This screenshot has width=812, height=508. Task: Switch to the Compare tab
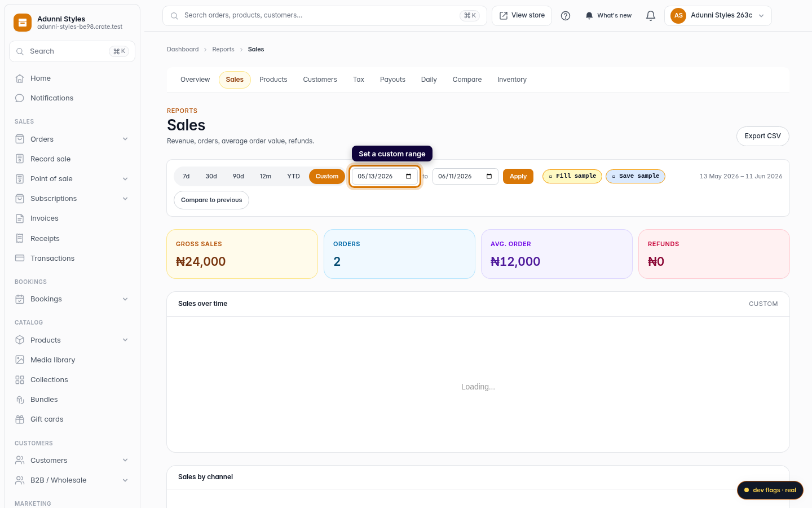pyautogui.click(x=467, y=80)
